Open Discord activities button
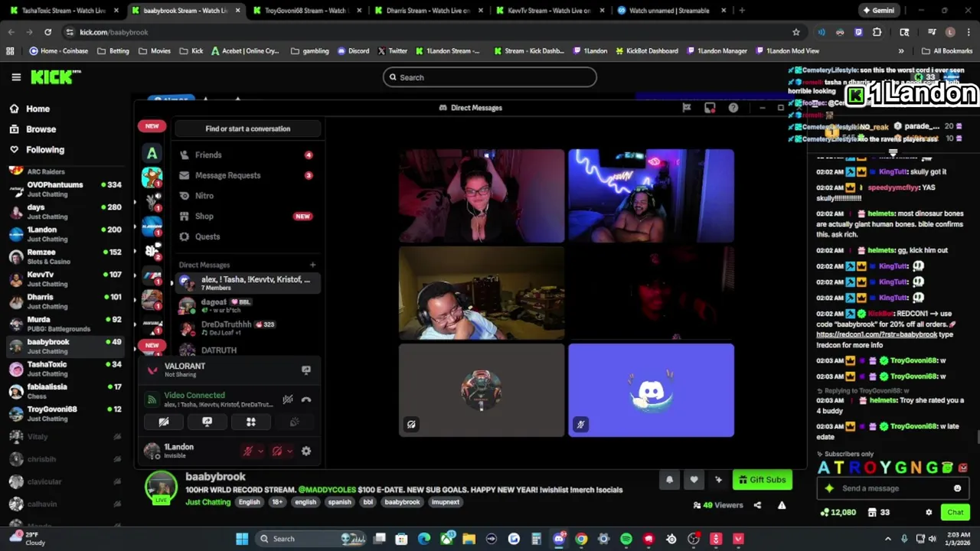The height and width of the screenshot is (551, 980). tap(250, 422)
